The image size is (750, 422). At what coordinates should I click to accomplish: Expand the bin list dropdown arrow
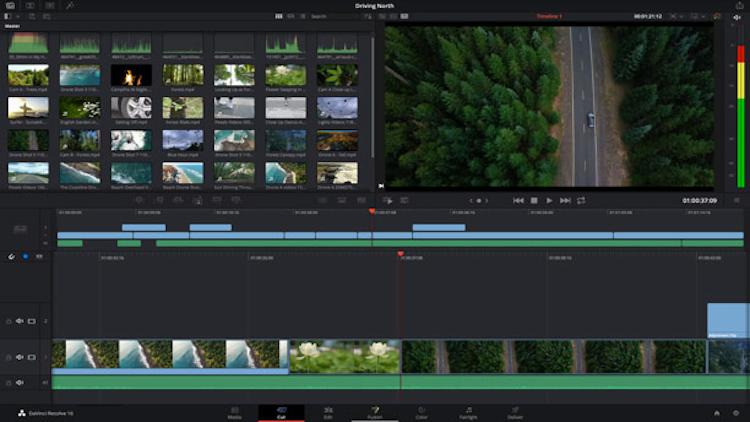[x=17, y=16]
